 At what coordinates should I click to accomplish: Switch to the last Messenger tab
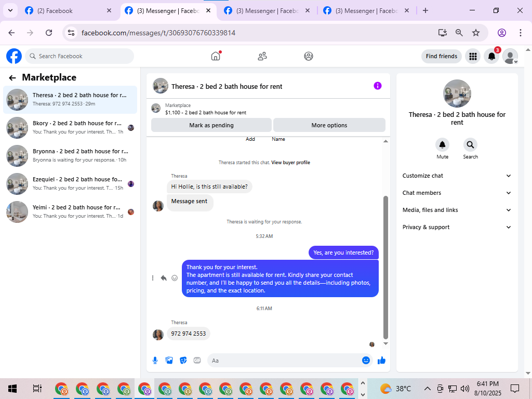366,11
